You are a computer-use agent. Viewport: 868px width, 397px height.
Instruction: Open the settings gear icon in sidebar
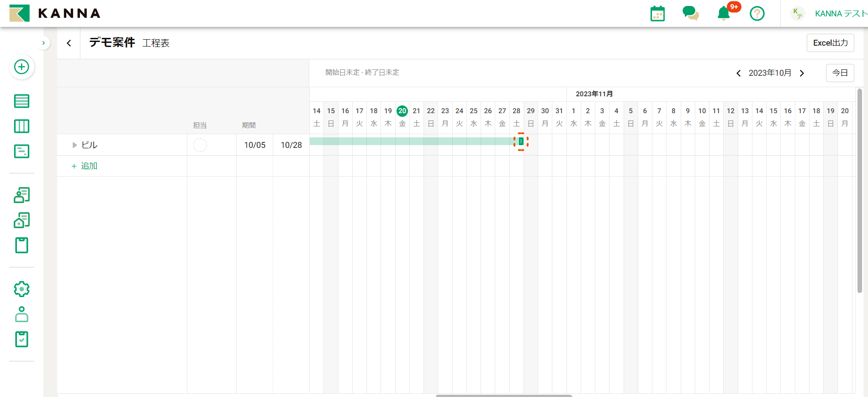click(x=21, y=289)
